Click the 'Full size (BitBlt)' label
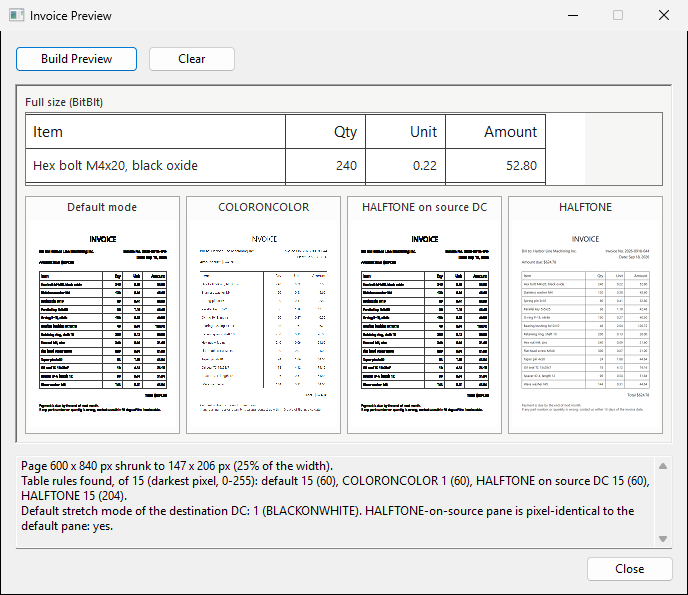This screenshot has height=595, width=688. 64,102
